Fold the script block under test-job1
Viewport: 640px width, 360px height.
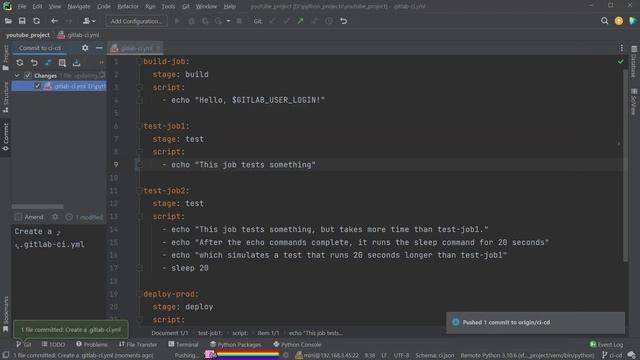(x=140, y=152)
